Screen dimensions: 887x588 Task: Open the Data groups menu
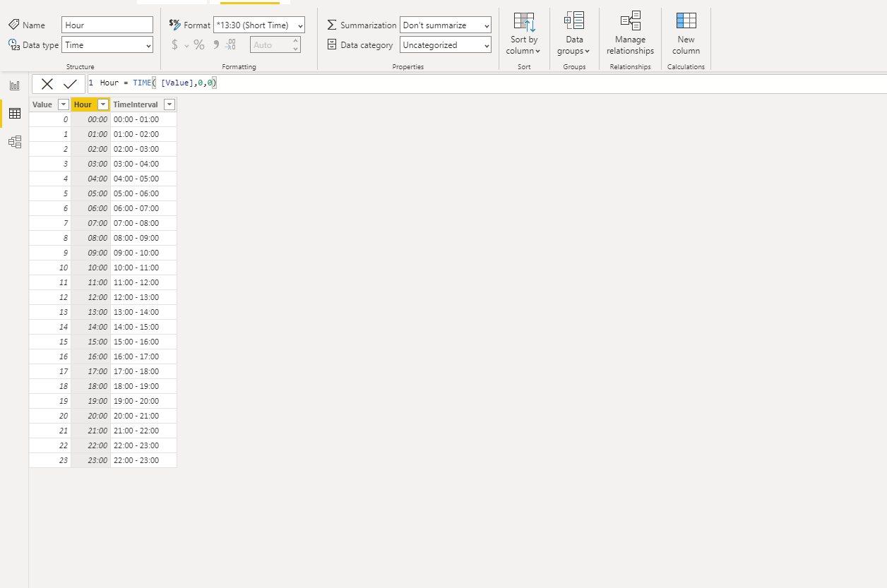coord(574,34)
